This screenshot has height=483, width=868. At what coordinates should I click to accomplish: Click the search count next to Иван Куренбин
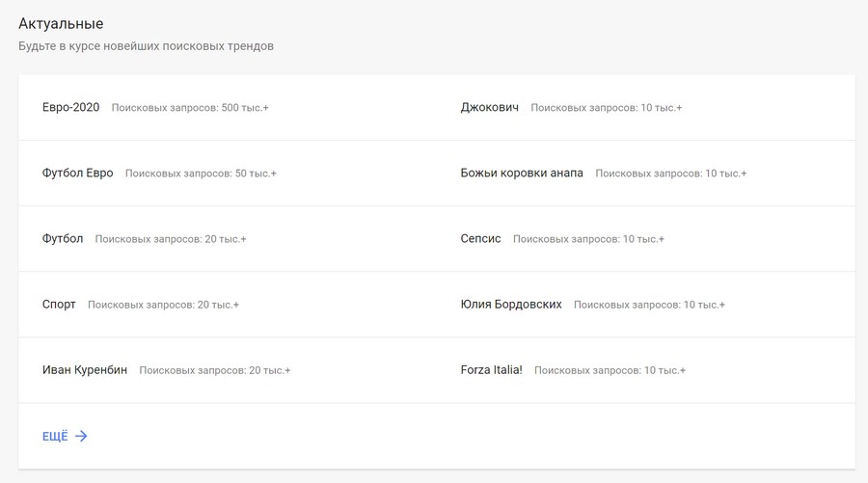[x=215, y=371]
